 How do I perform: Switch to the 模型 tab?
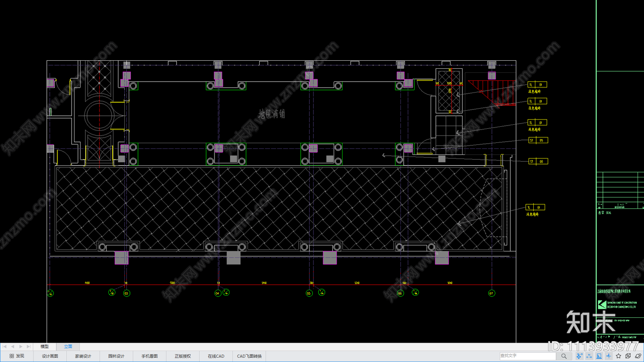click(x=45, y=346)
